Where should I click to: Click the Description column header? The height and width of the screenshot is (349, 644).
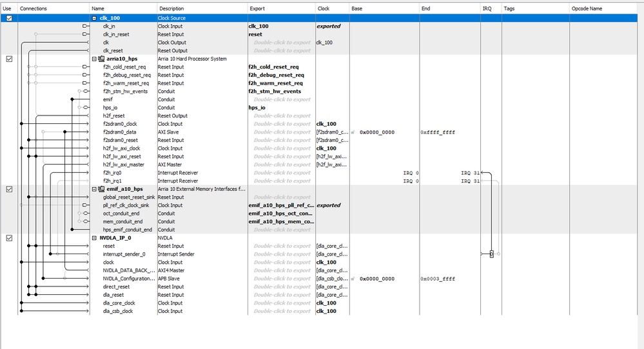pos(171,8)
